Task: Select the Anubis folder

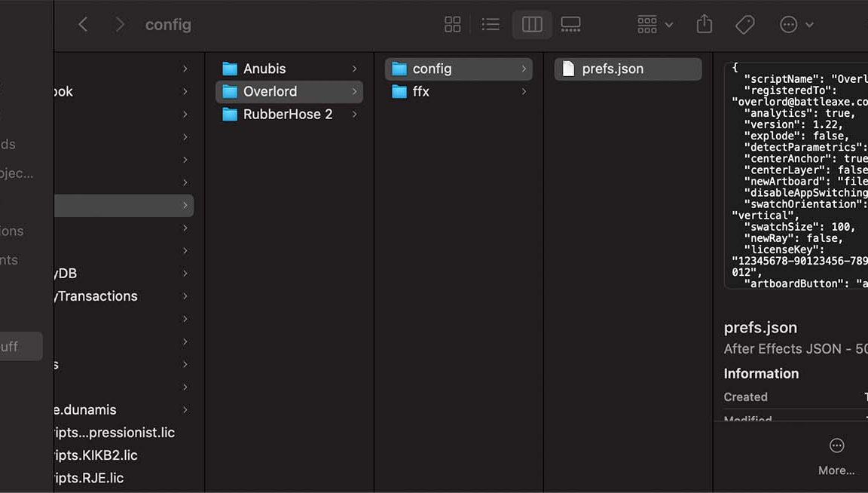Action: (264, 69)
